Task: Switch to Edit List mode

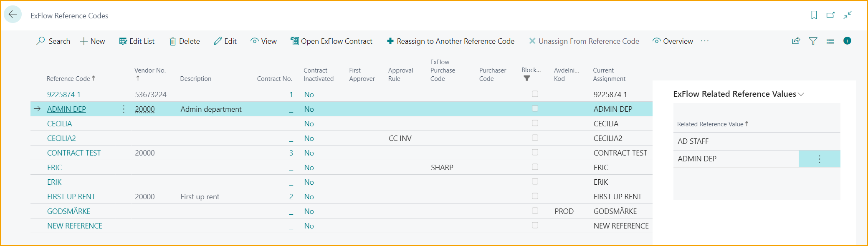Action: (137, 41)
